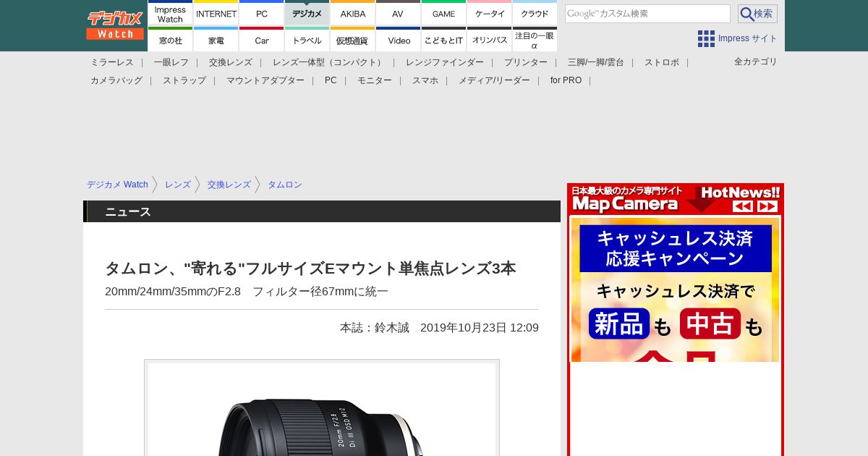Open the AKIBA tab

353,13
